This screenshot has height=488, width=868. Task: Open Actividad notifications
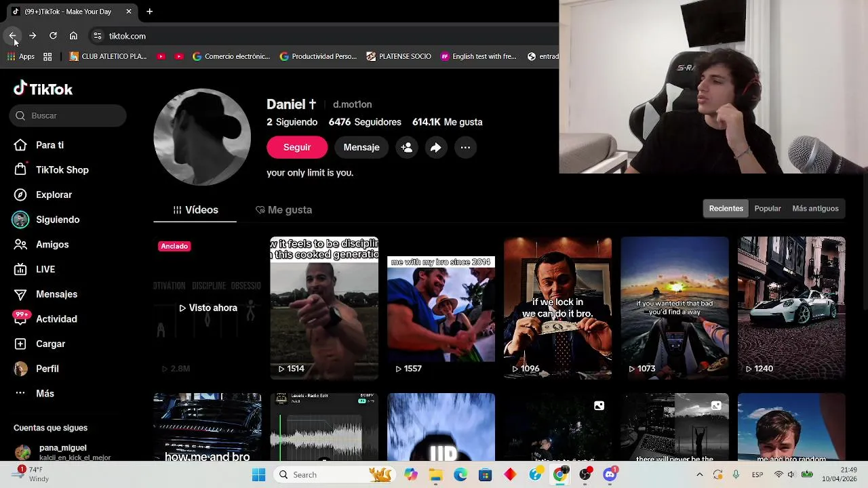[x=45, y=319]
